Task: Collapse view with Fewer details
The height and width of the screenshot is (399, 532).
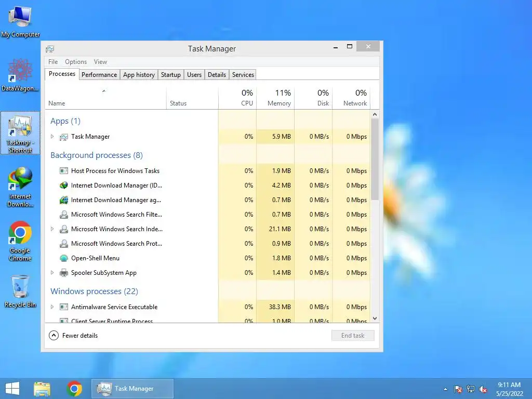Action: (x=73, y=336)
